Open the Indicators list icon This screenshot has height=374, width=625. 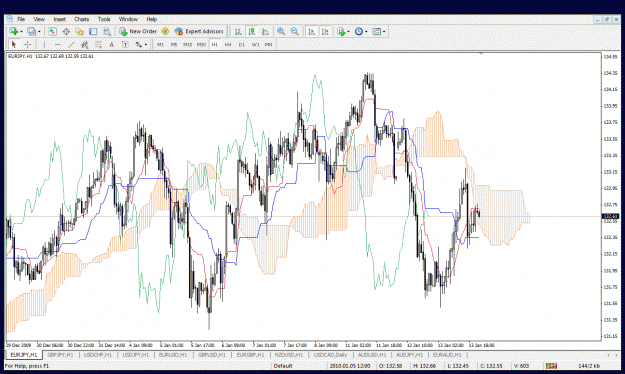coord(341,31)
